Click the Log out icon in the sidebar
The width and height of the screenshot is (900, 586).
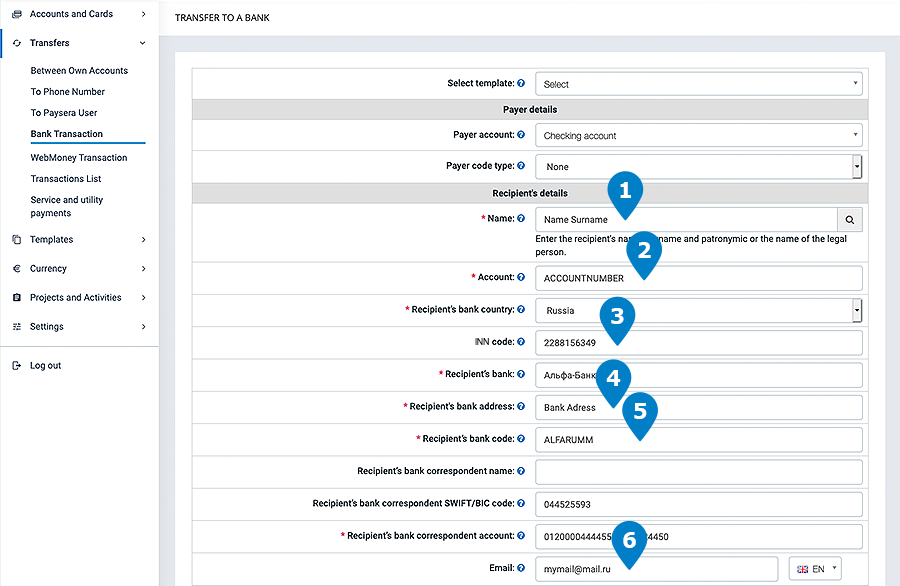coord(17,366)
